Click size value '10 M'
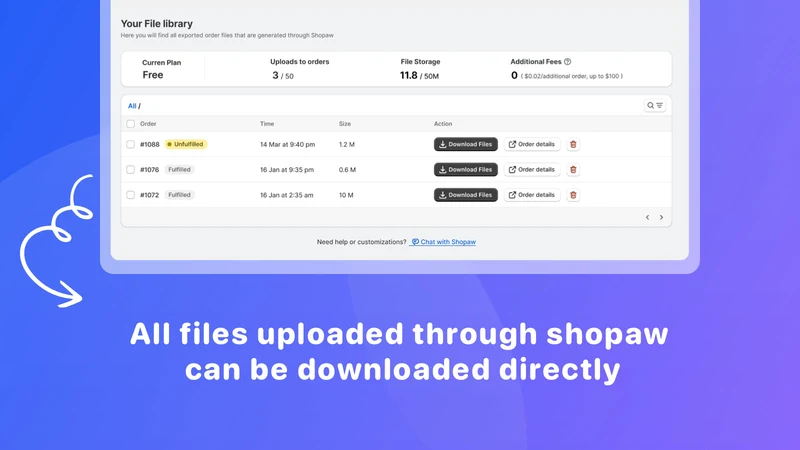 tap(346, 195)
